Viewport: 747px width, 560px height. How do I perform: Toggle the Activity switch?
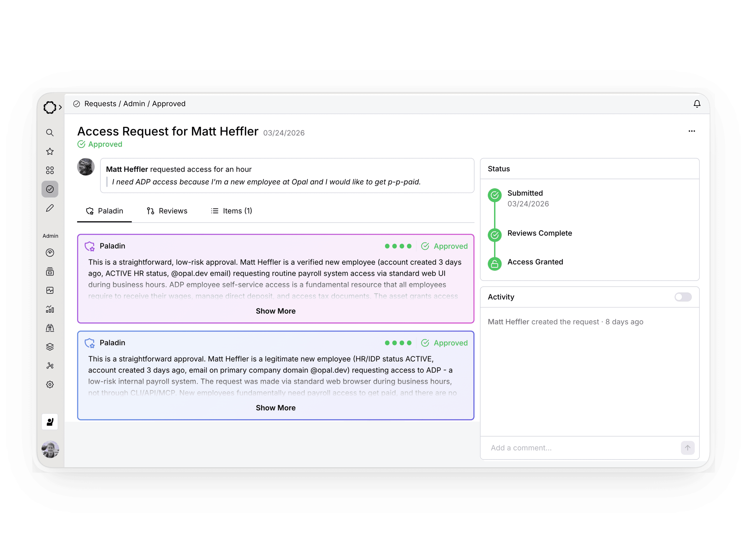point(683,297)
